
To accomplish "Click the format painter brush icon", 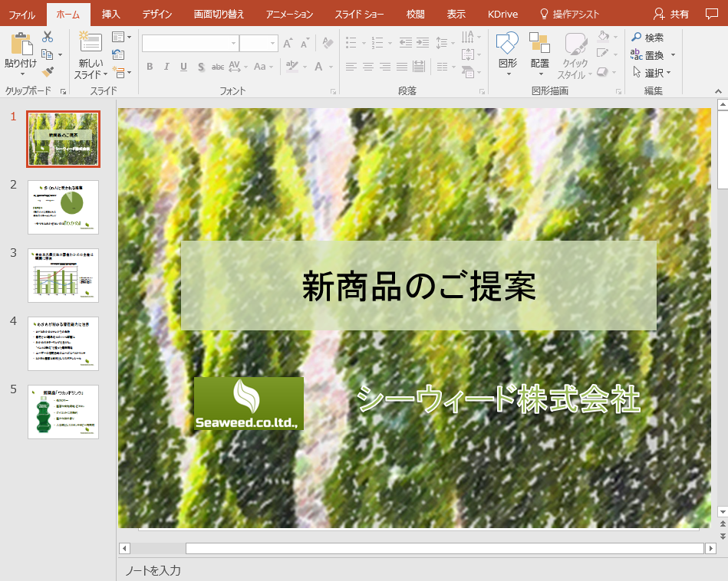I will [47, 72].
